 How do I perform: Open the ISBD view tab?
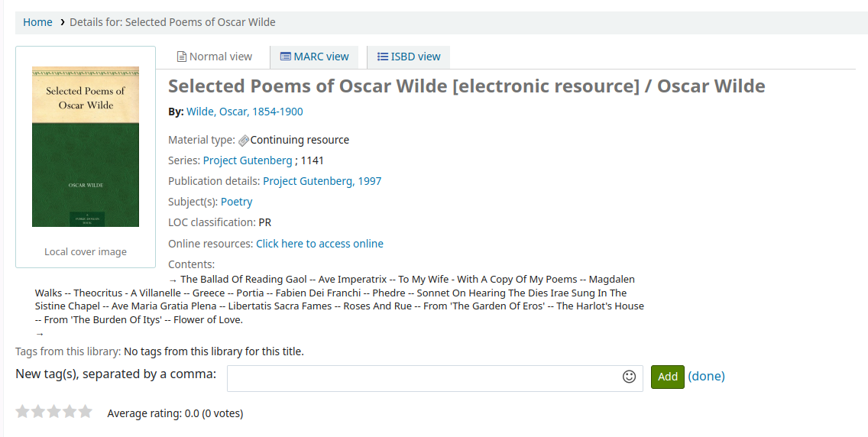tap(409, 57)
